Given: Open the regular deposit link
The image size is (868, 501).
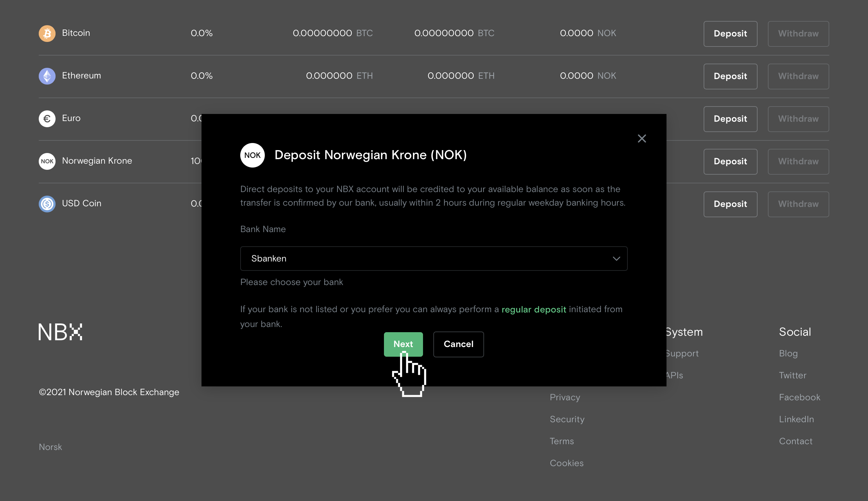Looking at the screenshot, I should pos(533,309).
